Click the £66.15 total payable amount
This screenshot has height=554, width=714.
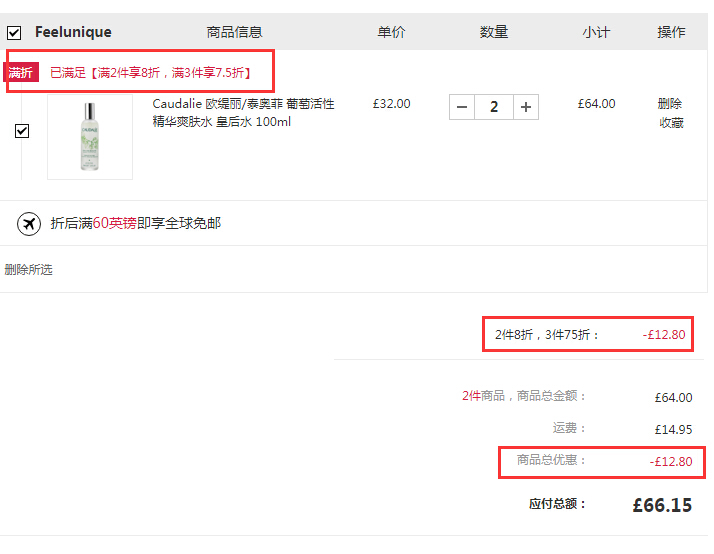click(x=662, y=505)
